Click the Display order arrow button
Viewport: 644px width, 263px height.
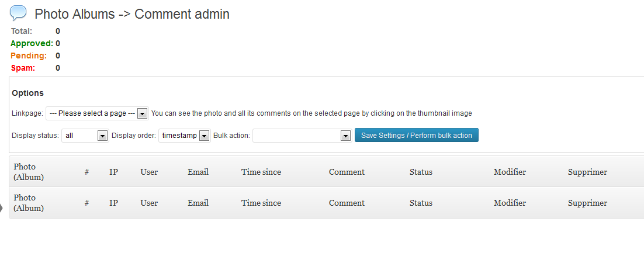(204, 136)
